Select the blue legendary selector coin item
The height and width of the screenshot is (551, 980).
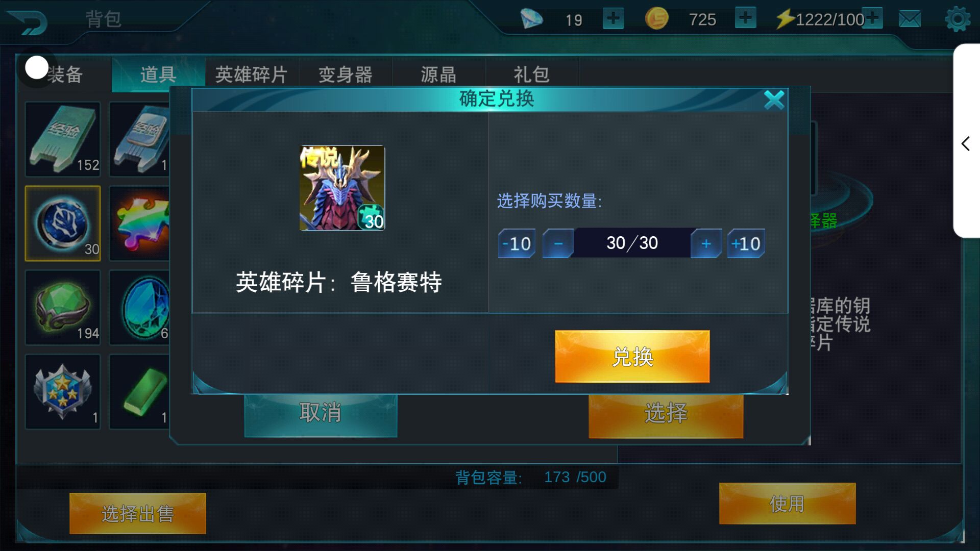pos(63,223)
